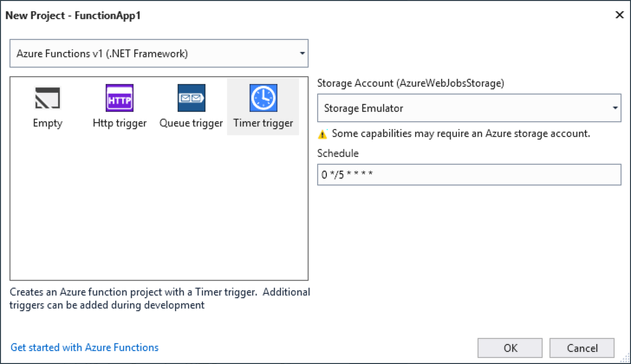Close the New Project dialog
Viewport: 631px width, 364px height.
pyautogui.click(x=615, y=16)
